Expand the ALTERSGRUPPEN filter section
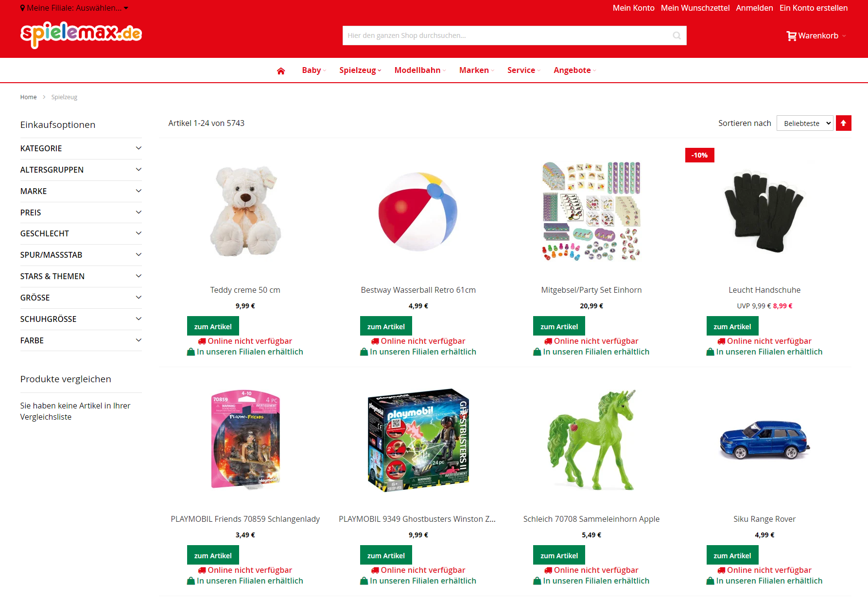The image size is (868, 603). tap(81, 170)
